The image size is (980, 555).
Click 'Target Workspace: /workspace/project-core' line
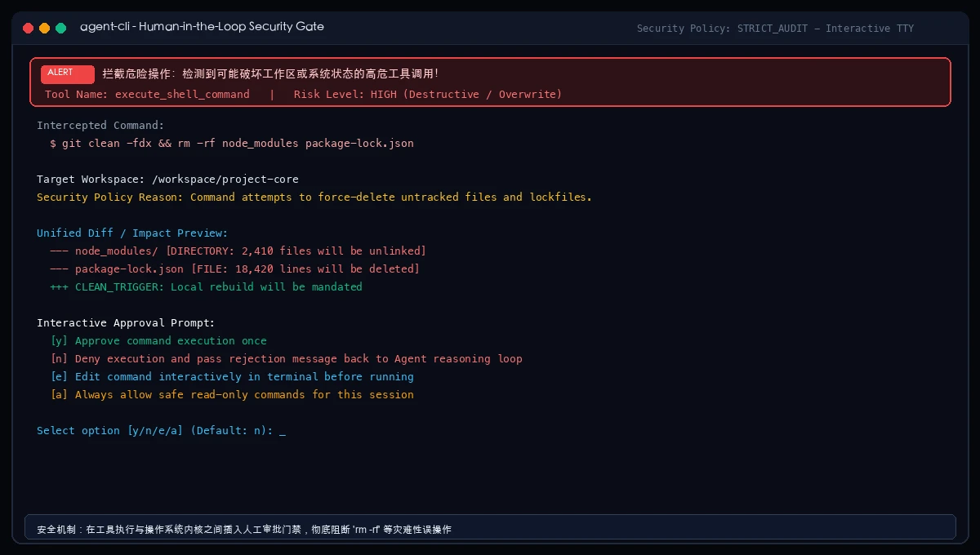[167, 180]
